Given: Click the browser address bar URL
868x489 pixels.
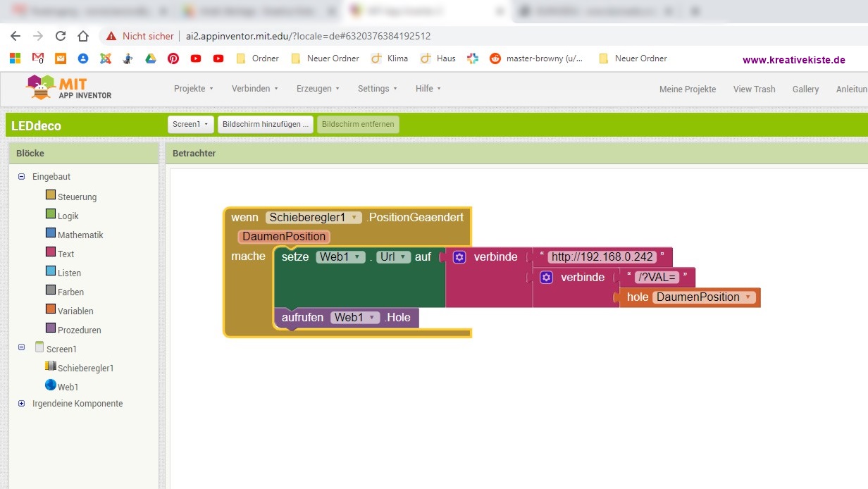Looking at the screenshot, I should [308, 36].
